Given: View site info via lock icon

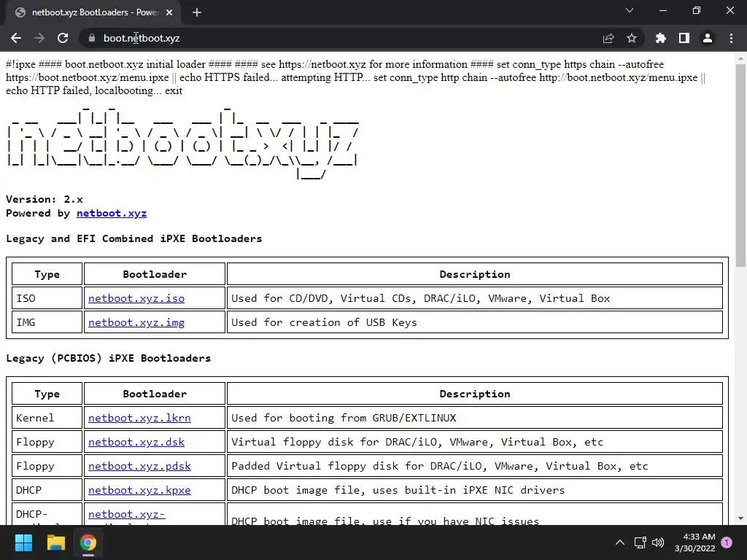Looking at the screenshot, I should pyautogui.click(x=92, y=38).
